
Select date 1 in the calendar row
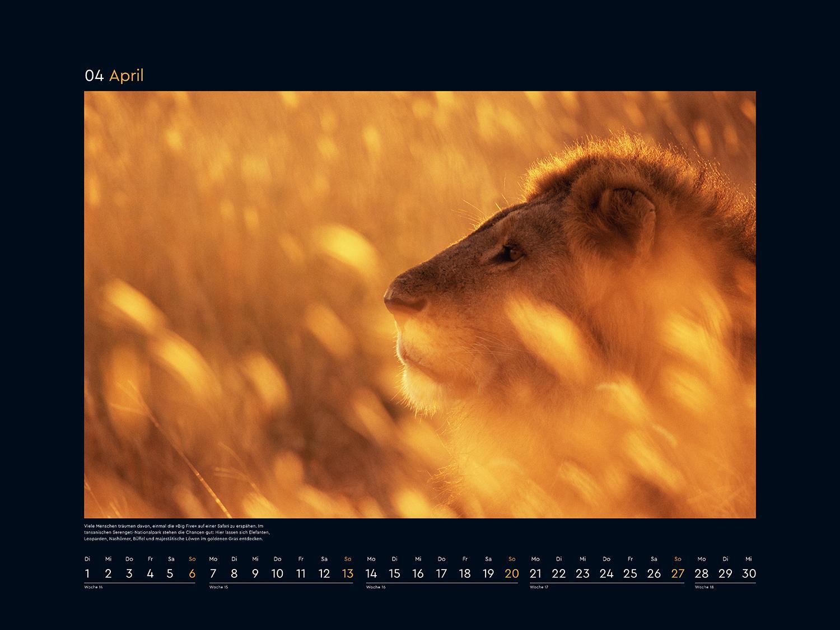(87, 573)
